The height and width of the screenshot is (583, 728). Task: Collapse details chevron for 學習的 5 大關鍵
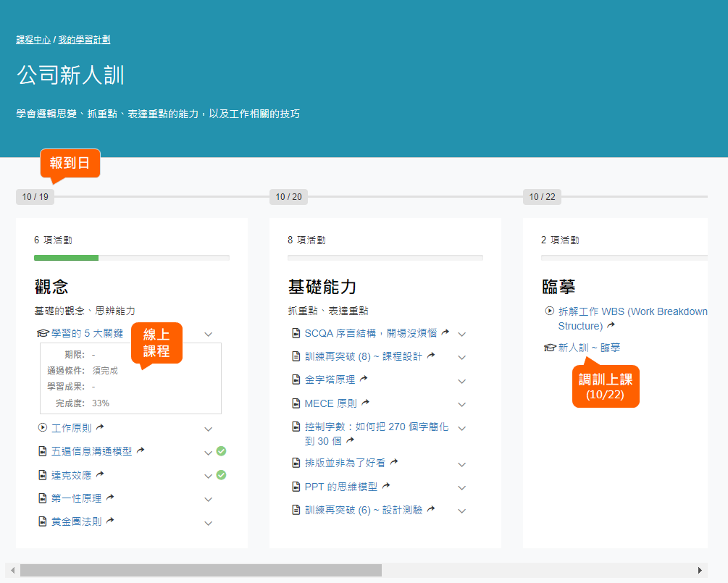tap(209, 334)
